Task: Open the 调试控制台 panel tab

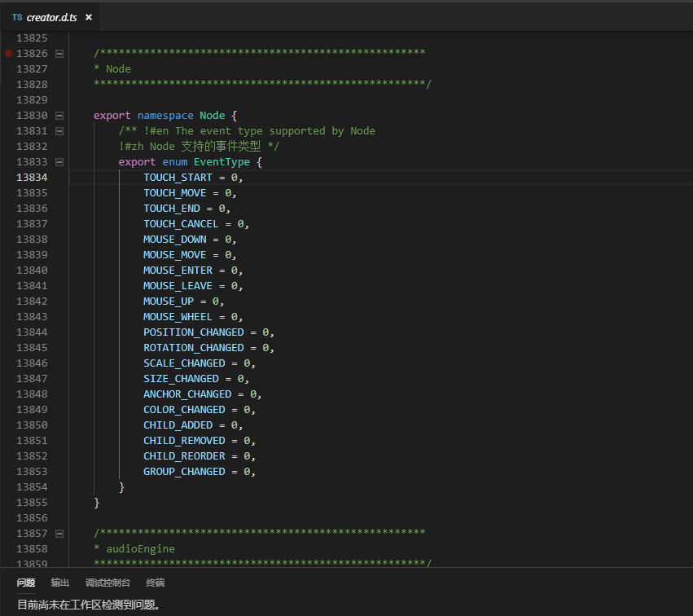Action: [107, 583]
